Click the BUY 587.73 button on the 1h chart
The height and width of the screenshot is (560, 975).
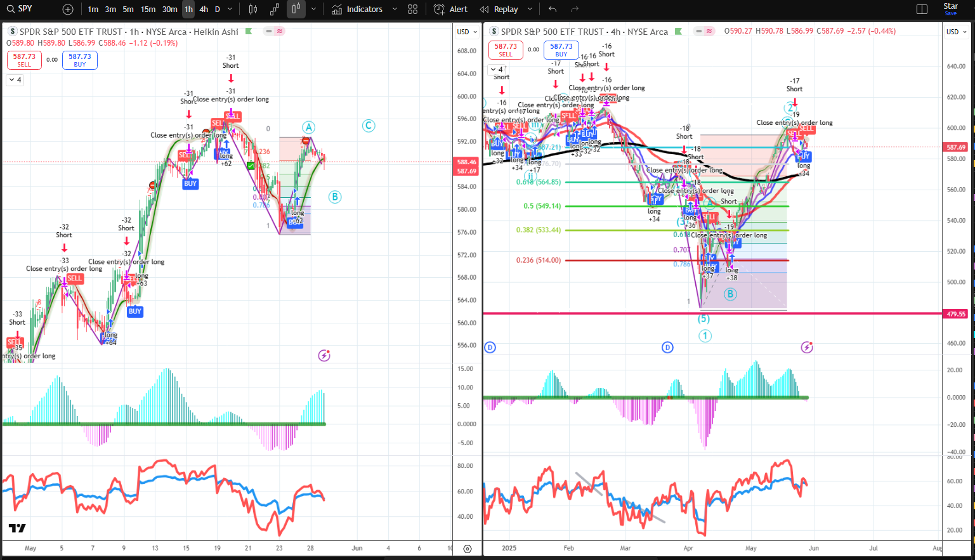[x=80, y=60]
